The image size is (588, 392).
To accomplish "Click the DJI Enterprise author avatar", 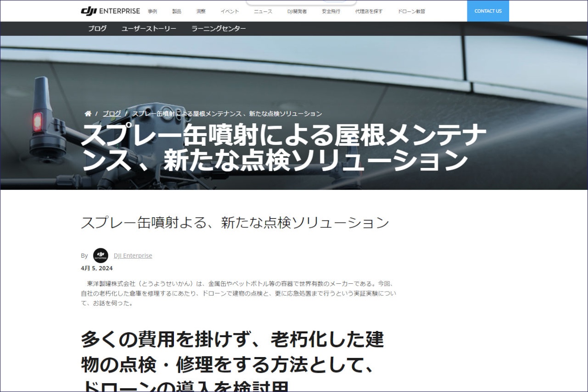I will (100, 255).
